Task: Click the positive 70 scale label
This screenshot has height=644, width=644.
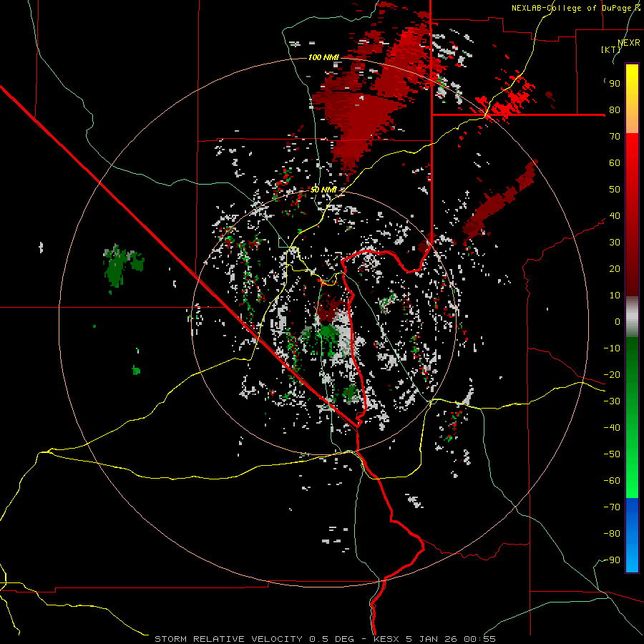Action: tap(615, 137)
